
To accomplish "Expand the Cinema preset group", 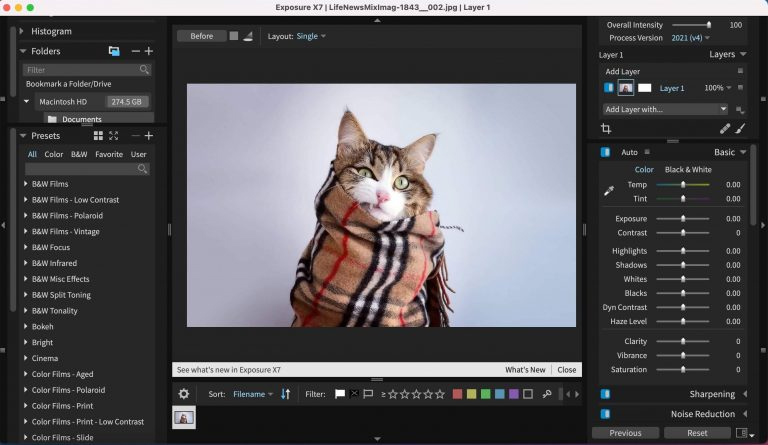I will coord(25,358).
